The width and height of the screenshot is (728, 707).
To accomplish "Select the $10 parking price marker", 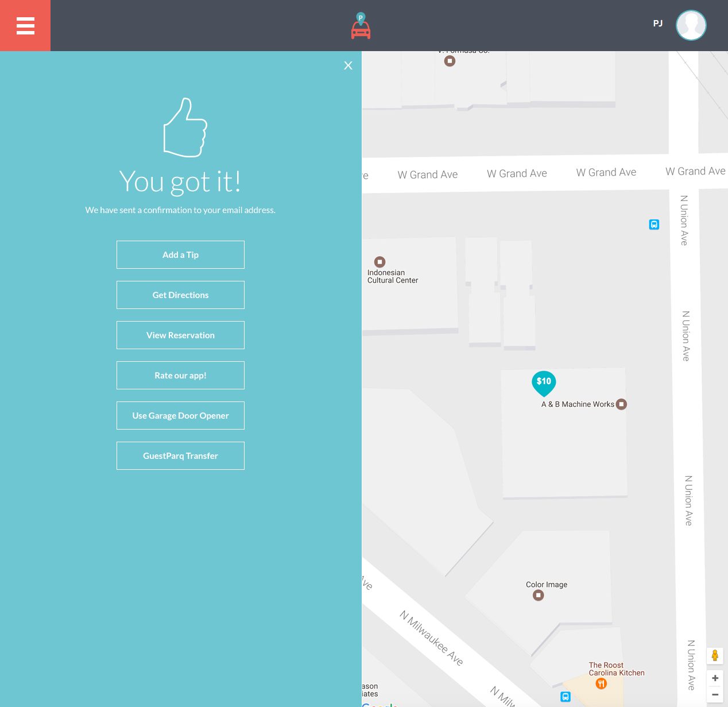I will pos(544,383).
